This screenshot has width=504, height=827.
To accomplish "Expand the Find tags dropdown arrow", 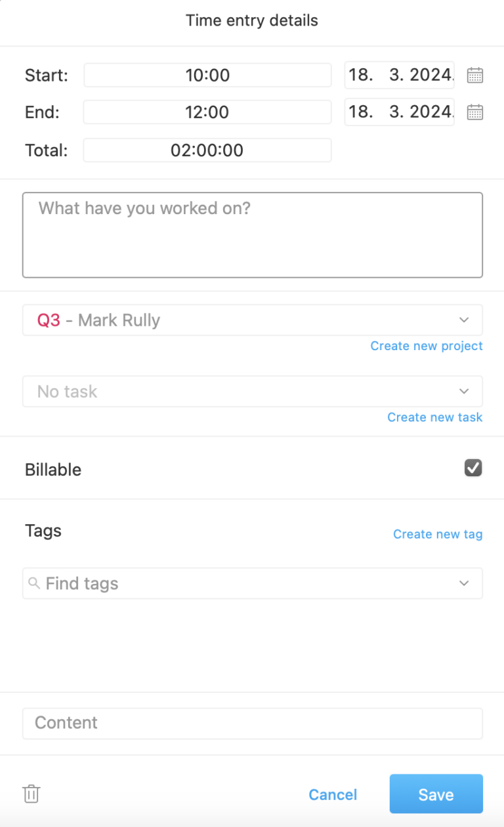I will pos(464,583).
